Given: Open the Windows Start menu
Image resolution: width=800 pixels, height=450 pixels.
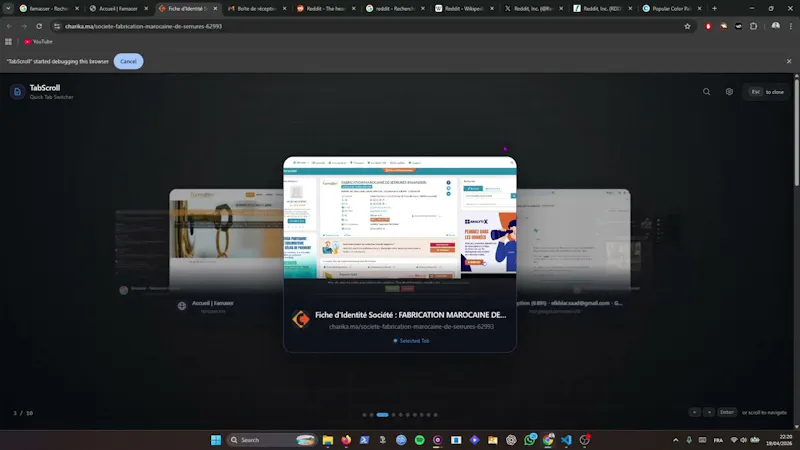Looking at the screenshot, I should pos(216,440).
